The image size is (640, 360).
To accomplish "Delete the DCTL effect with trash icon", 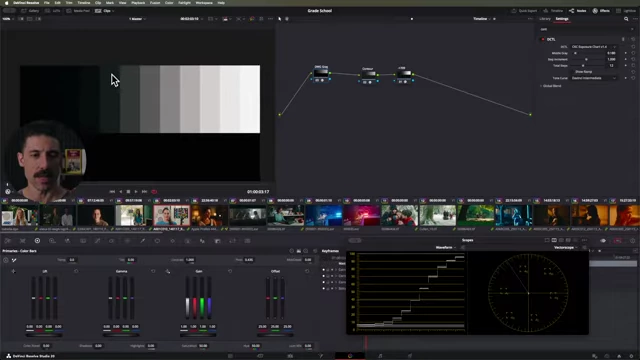I will click(x=623, y=39).
